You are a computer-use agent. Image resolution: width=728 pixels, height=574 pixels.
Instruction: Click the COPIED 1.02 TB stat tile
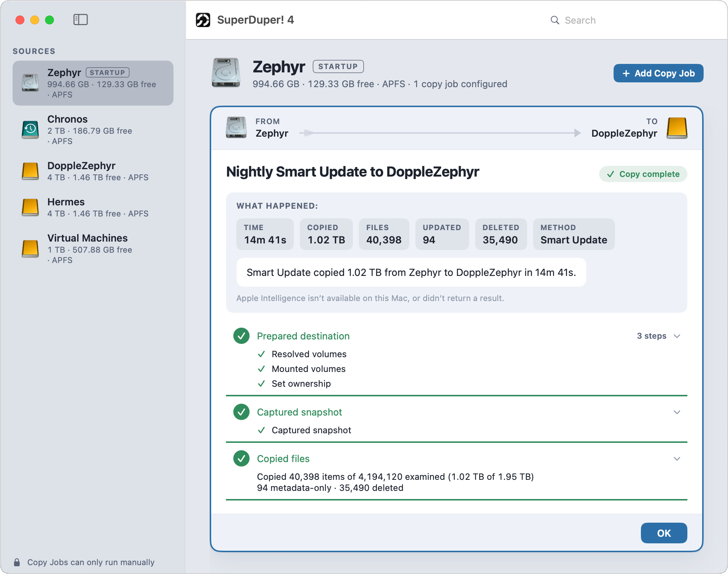(326, 234)
